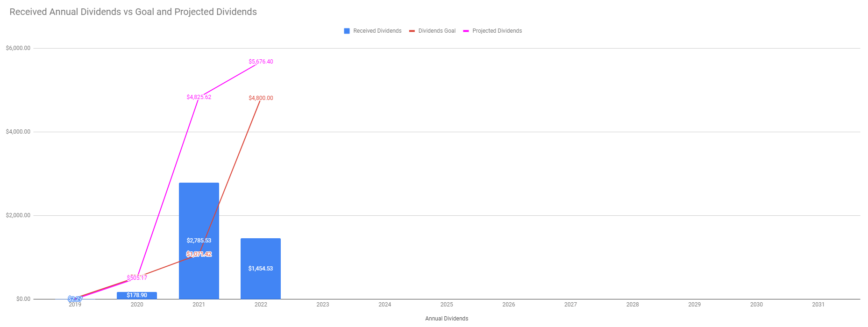Click the 2019 x-axis label
The height and width of the screenshot is (327, 868).
(x=75, y=305)
